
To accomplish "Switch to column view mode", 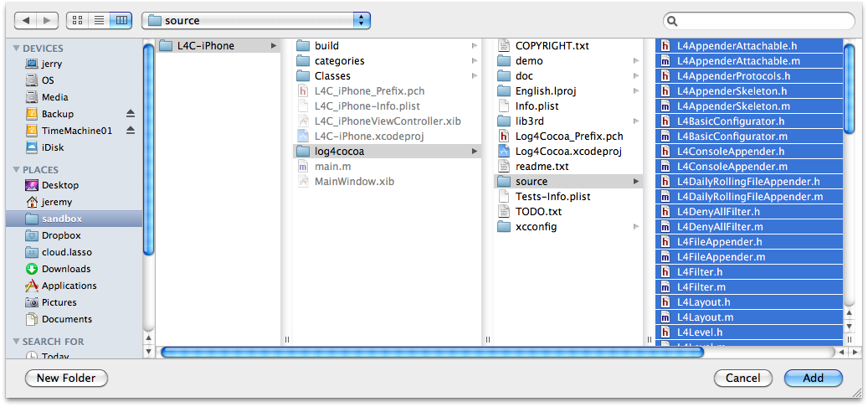I will 121,20.
